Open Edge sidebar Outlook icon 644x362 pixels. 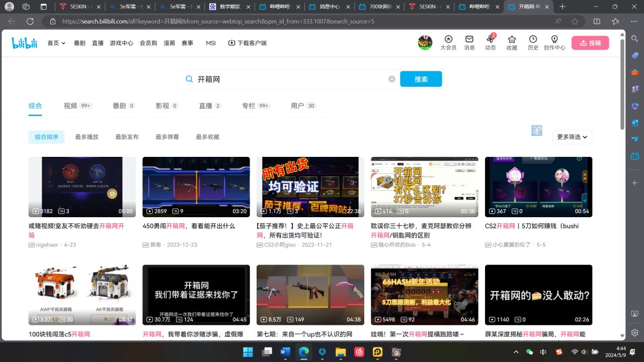[x=635, y=122]
